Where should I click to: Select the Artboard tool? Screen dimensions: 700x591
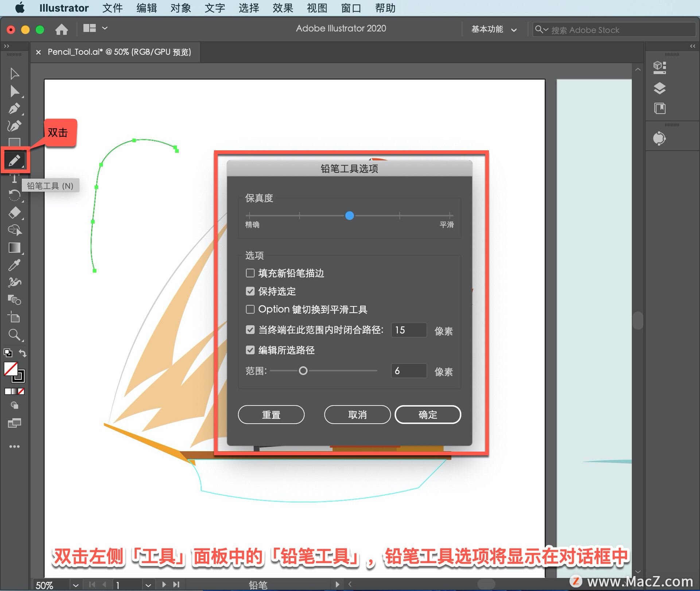(x=15, y=317)
